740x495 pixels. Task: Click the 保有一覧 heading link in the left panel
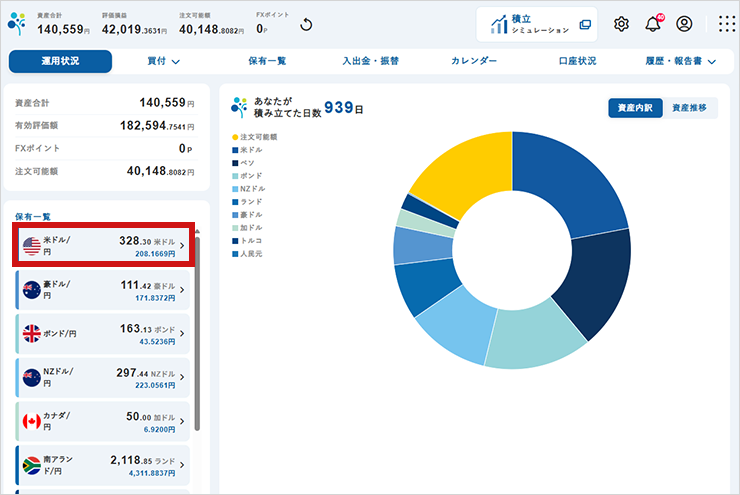pos(33,217)
